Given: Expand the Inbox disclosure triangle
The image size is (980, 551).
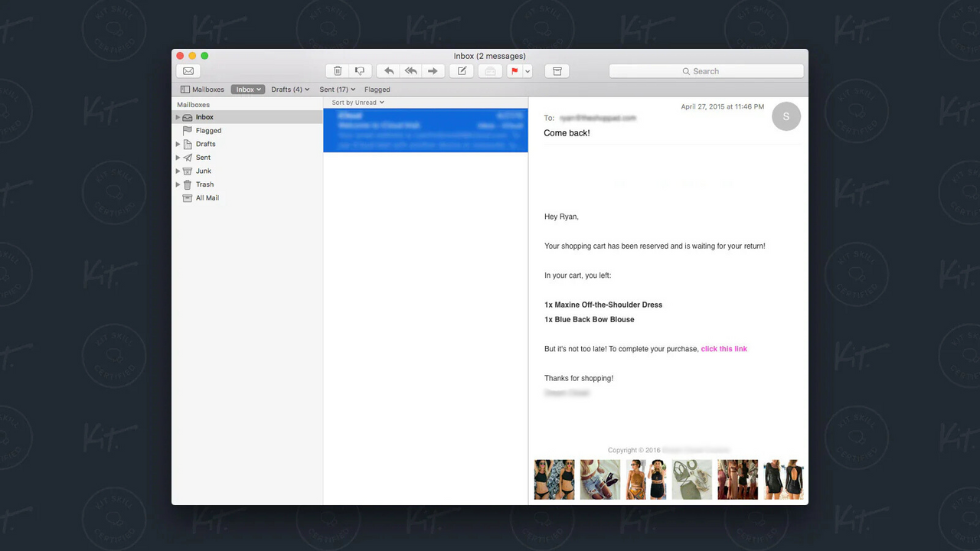Looking at the screenshot, I should pos(178,116).
